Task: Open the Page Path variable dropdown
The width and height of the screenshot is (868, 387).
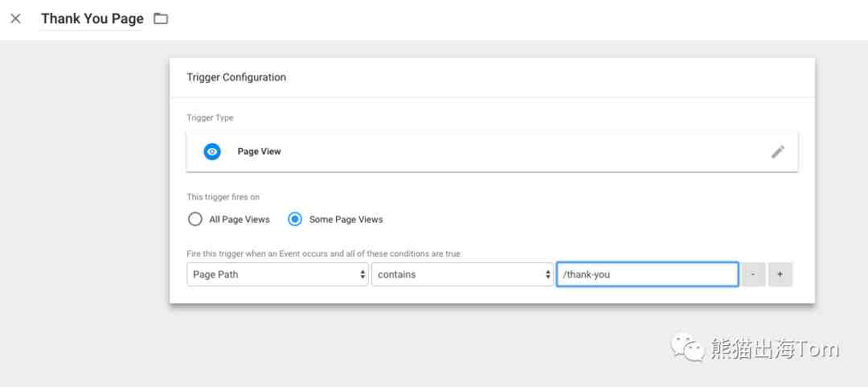Action: pyautogui.click(x=277, y=274)
